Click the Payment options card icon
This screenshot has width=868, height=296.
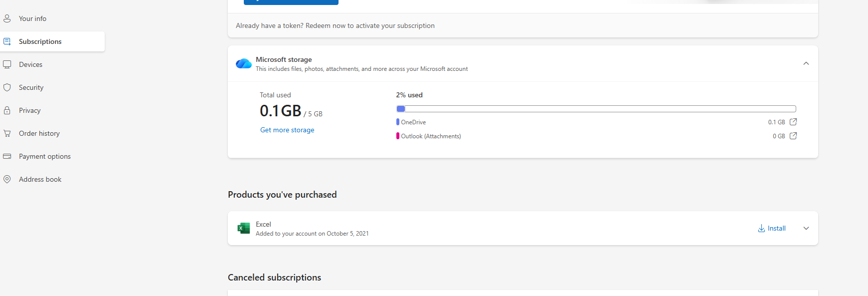(x=7, y=156)
